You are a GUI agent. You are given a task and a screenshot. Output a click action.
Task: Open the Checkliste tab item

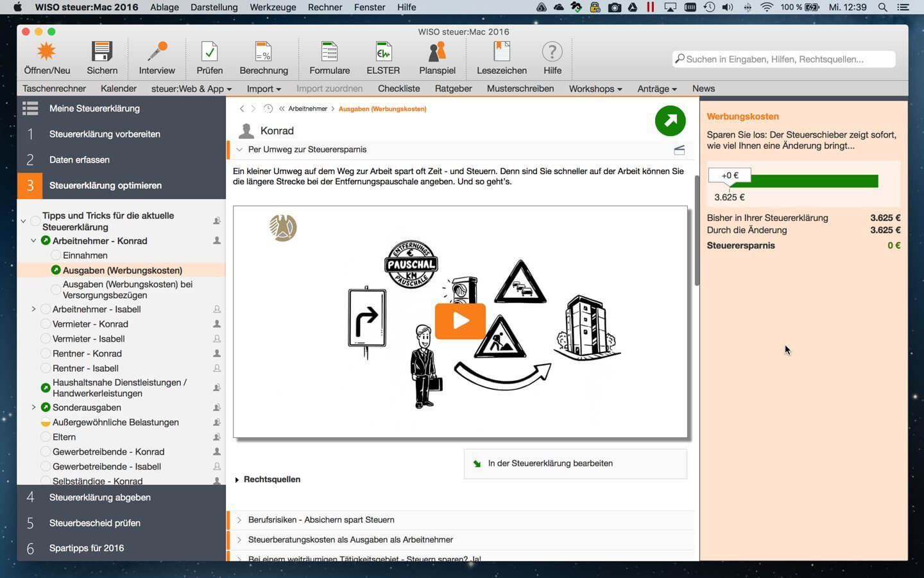coord(398,89)
